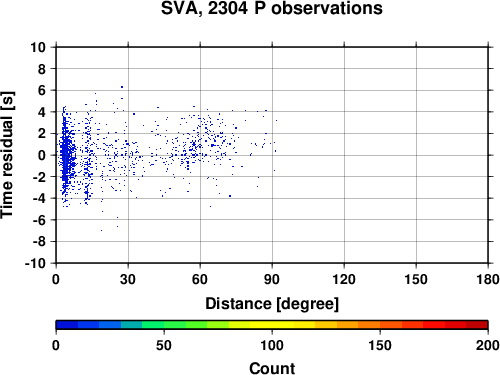Click y-axis tick label '10'
This screenshot has width=500, height=375.
coord(38,47)
